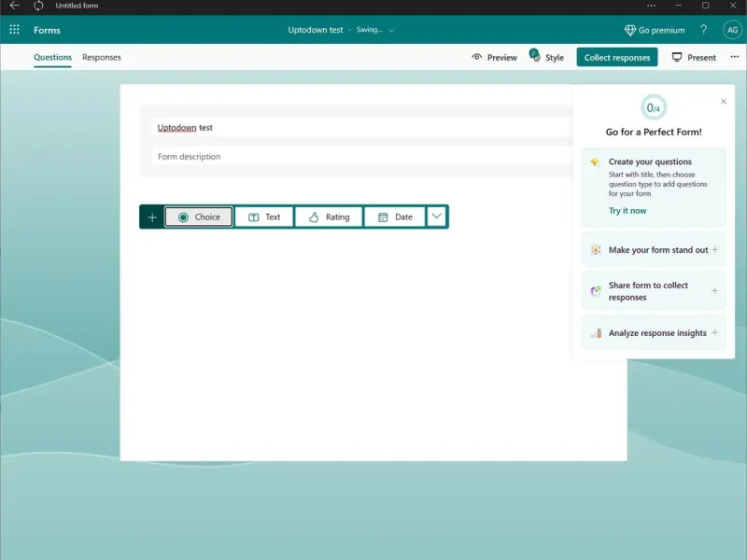Open help with the question mark icon
This screenshot has height=560, width=747.
704,30
